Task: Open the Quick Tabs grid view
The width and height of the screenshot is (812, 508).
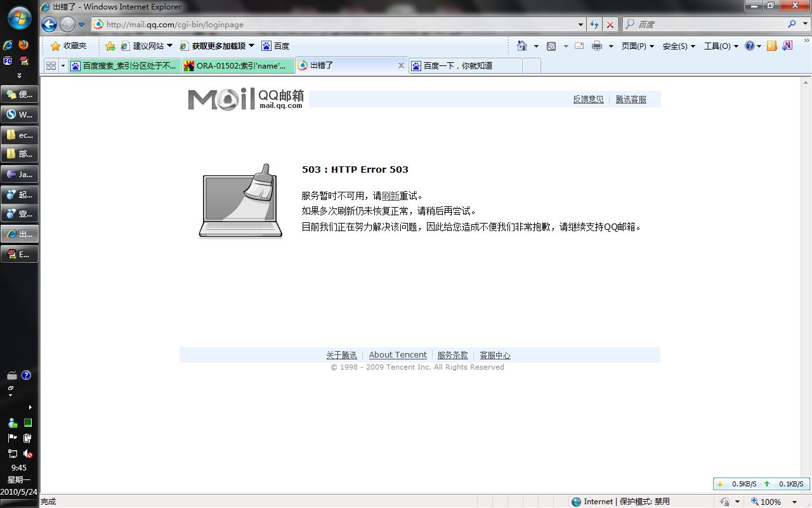Action: click(x=51, y=65)
